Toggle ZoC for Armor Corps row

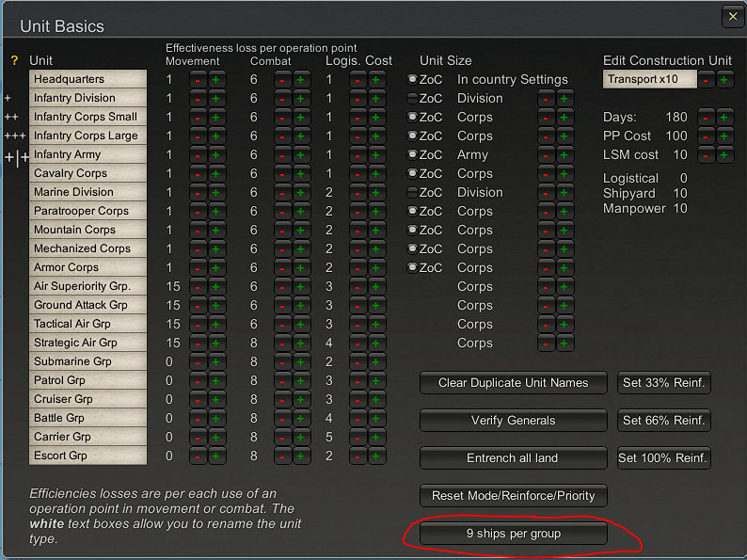[413, 268]
